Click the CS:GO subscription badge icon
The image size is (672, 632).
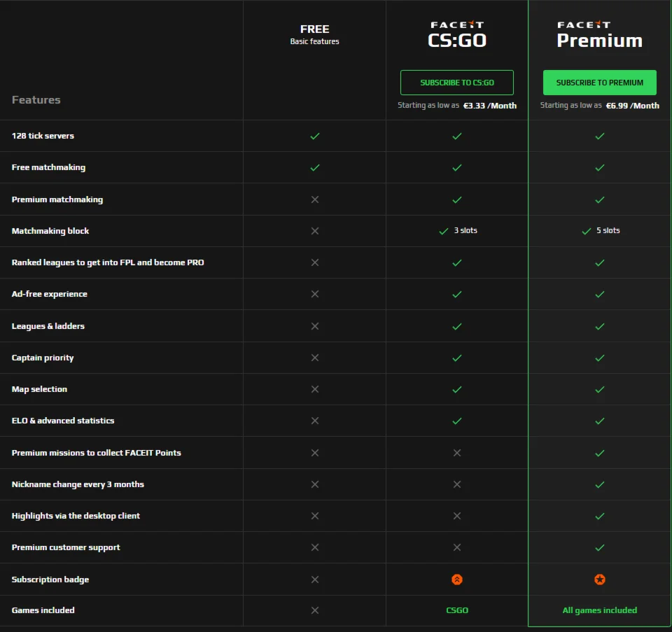click(457, 580)
